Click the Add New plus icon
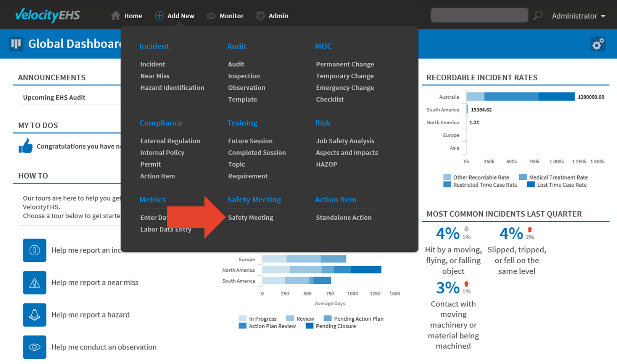 pyautogui.click(x=159, y=16)
